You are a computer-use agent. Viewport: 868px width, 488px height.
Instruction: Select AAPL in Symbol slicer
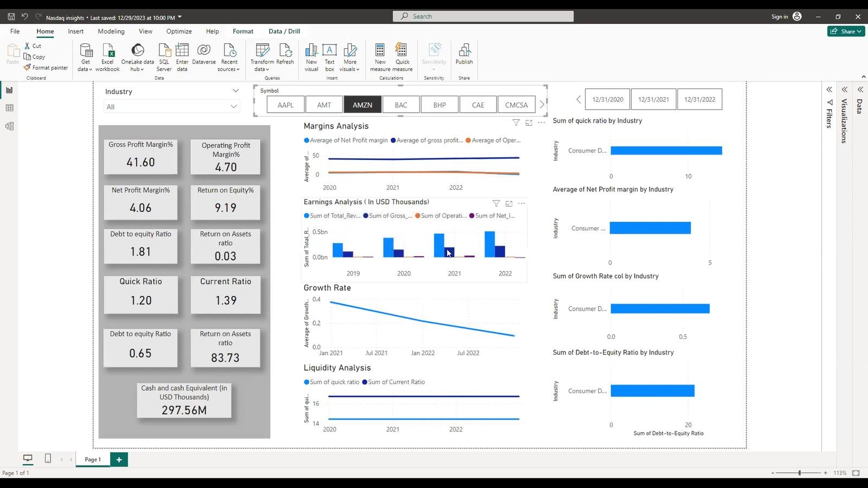[285, 105]
